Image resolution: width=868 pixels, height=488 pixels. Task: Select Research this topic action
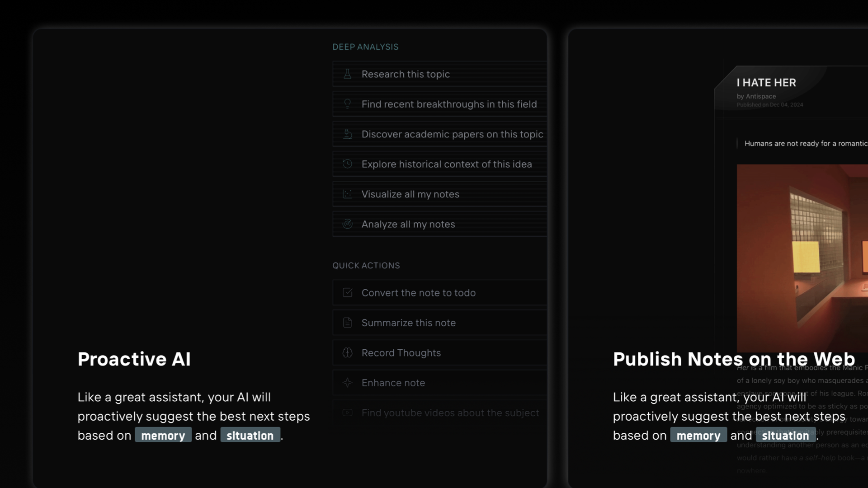(x=406, y=74)
